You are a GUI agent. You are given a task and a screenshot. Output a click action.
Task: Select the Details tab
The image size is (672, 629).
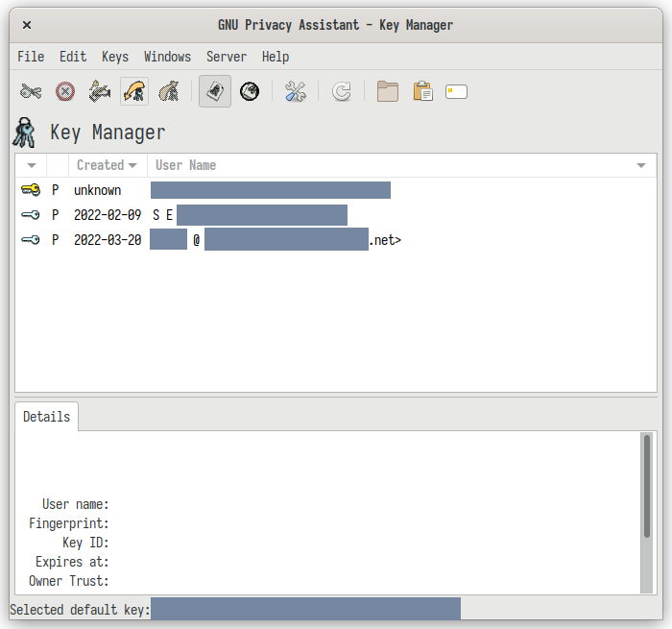coord(46,417)
